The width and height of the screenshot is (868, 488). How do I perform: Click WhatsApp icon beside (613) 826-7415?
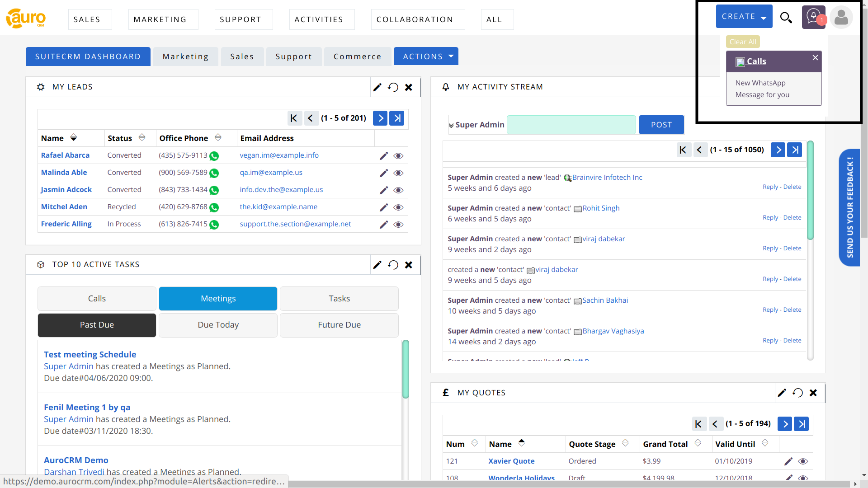coord(214,225)
